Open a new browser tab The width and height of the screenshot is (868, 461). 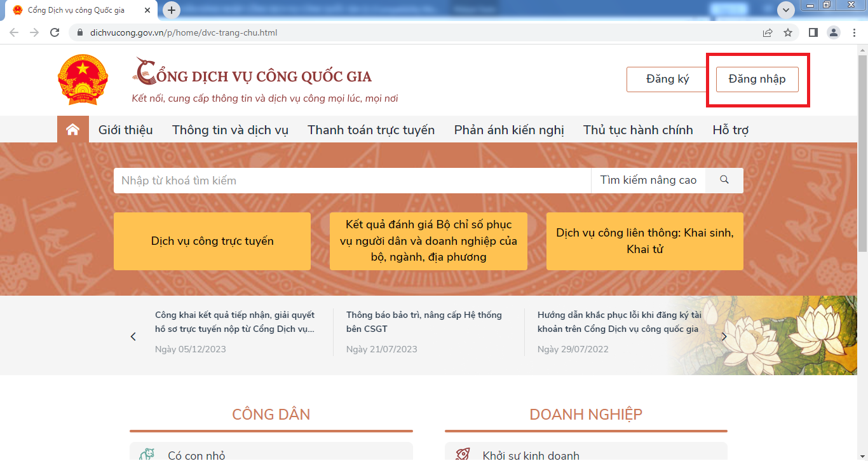coord(172,10)
